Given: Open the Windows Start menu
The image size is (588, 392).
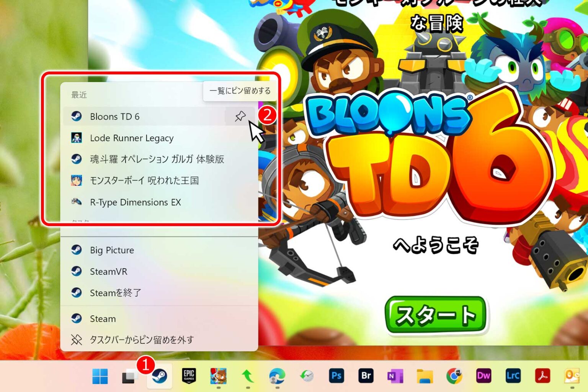Looking at the screenshot, I should coord(100,376).
